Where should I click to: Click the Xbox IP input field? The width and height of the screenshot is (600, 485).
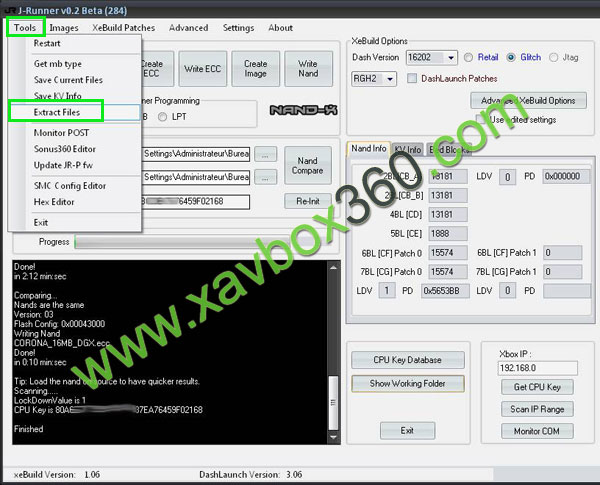pos(537,368)
